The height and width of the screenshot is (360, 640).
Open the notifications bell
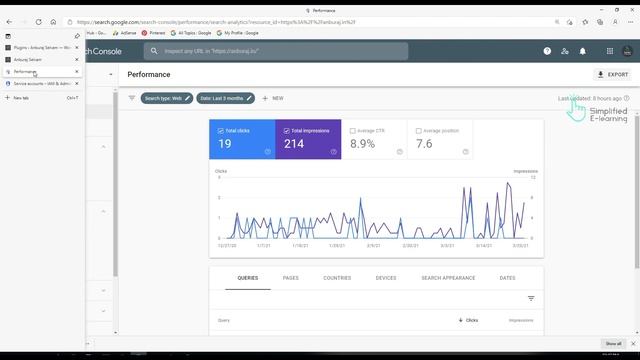point(582,51)
